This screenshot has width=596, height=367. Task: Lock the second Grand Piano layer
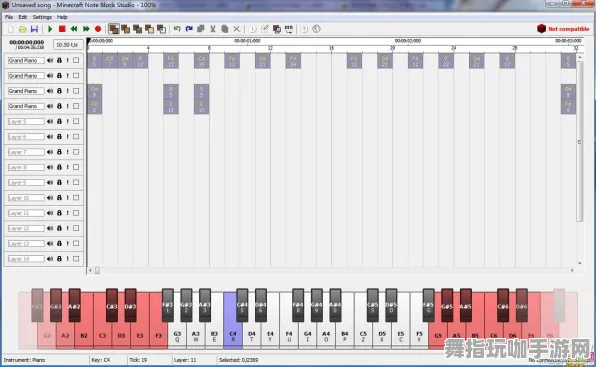(x=59, y=76)
